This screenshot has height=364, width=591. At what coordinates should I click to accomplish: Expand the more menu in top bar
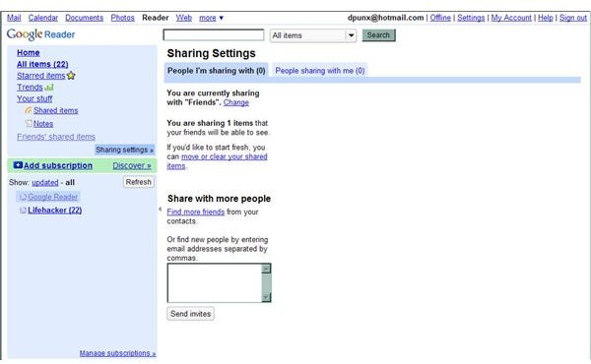pos(211,18)
